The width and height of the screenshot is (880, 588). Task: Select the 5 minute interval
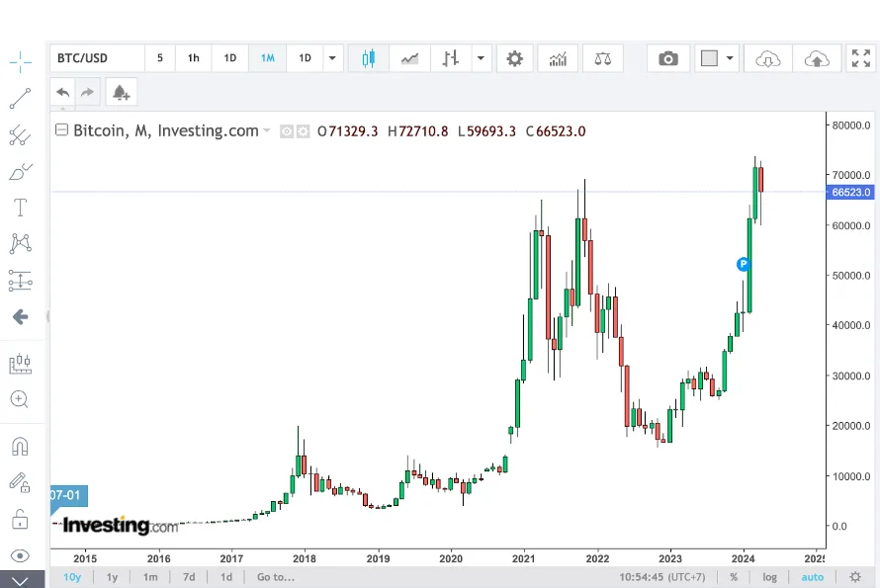(160, 57)
